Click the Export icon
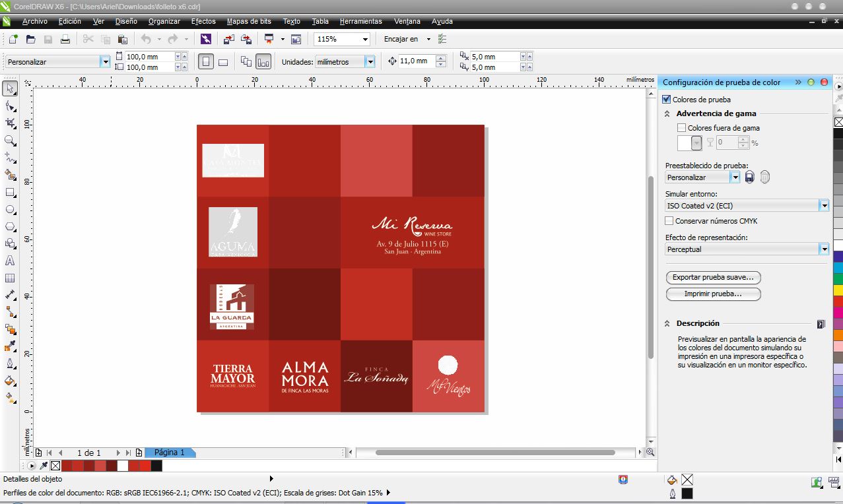The image size is (843, 504). coord(246,40)
